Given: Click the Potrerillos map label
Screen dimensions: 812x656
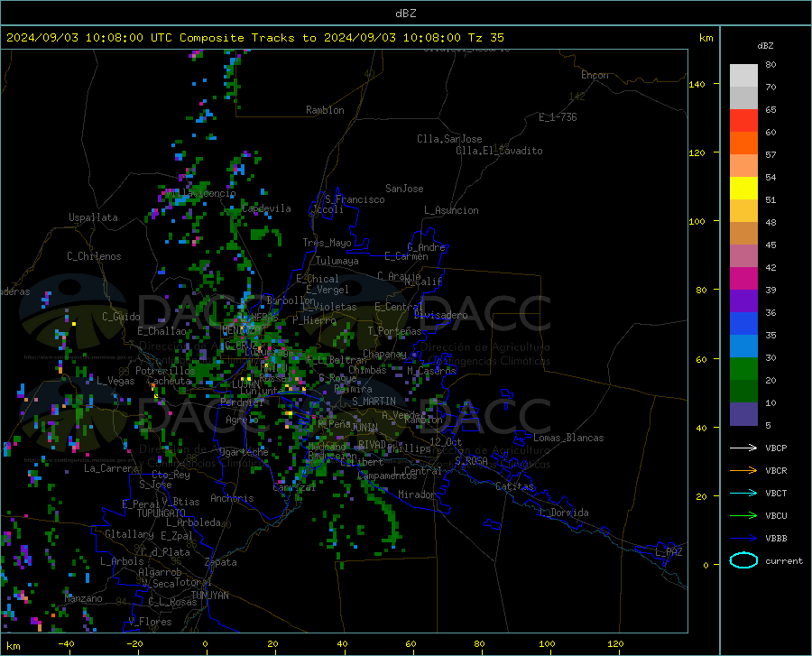Looking at the screenshot, I should (165, 371).
